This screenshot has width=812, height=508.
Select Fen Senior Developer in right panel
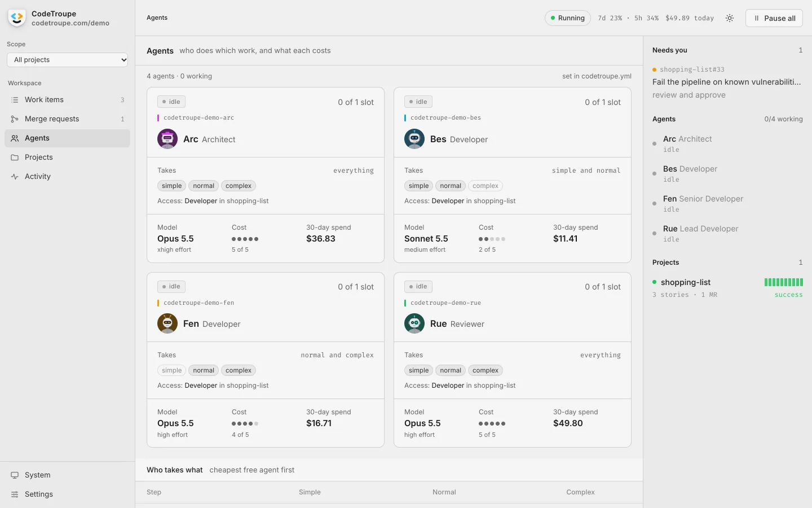pyautogui.click(x=727, y=203)
